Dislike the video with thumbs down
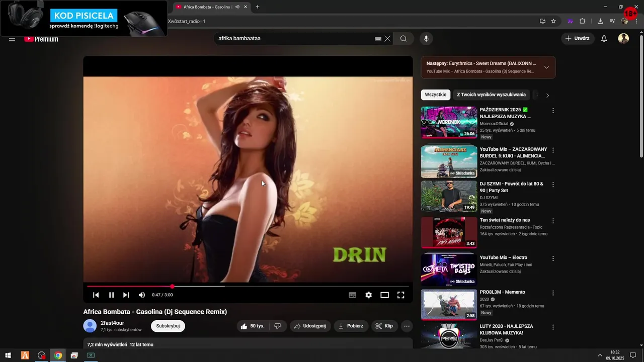This screenshot has width=644, height=362. pos(278,326)
